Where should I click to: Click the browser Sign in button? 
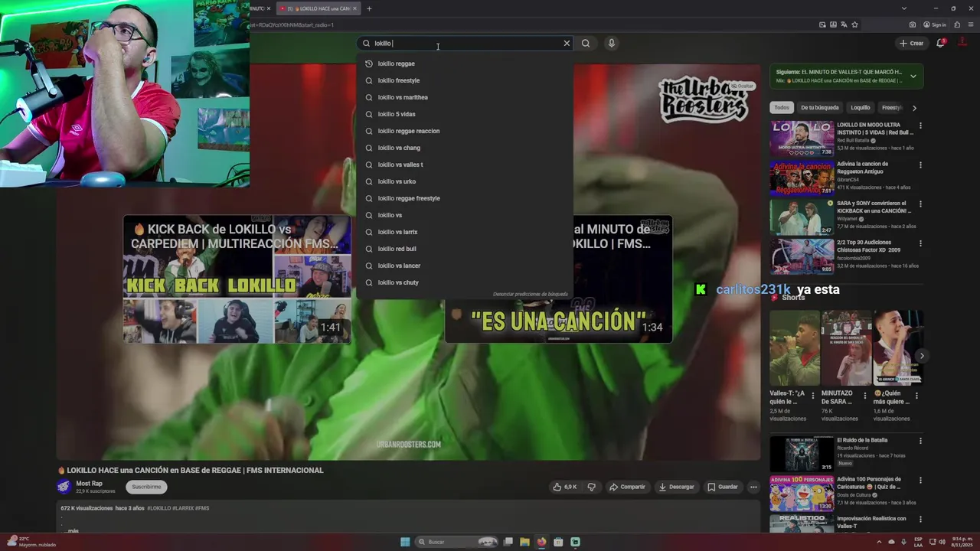click(935, 24)
